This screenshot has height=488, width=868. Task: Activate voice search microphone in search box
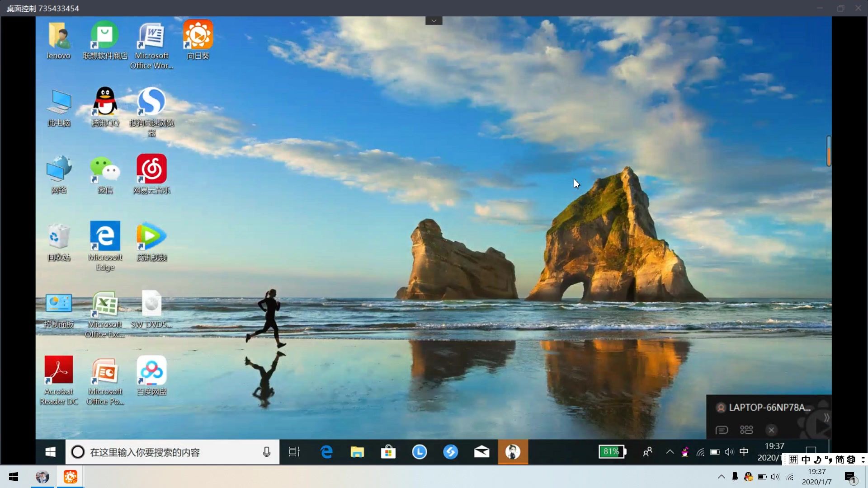click(x=267, y=452)
